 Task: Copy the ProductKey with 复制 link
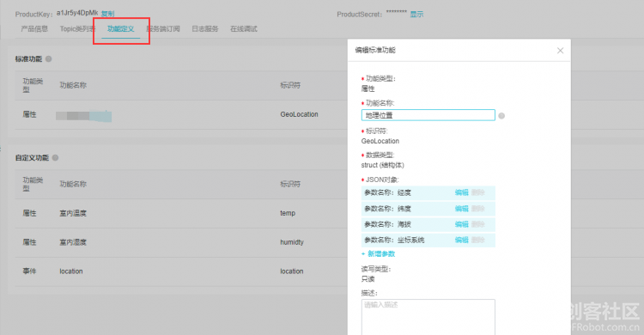[107, 14]
